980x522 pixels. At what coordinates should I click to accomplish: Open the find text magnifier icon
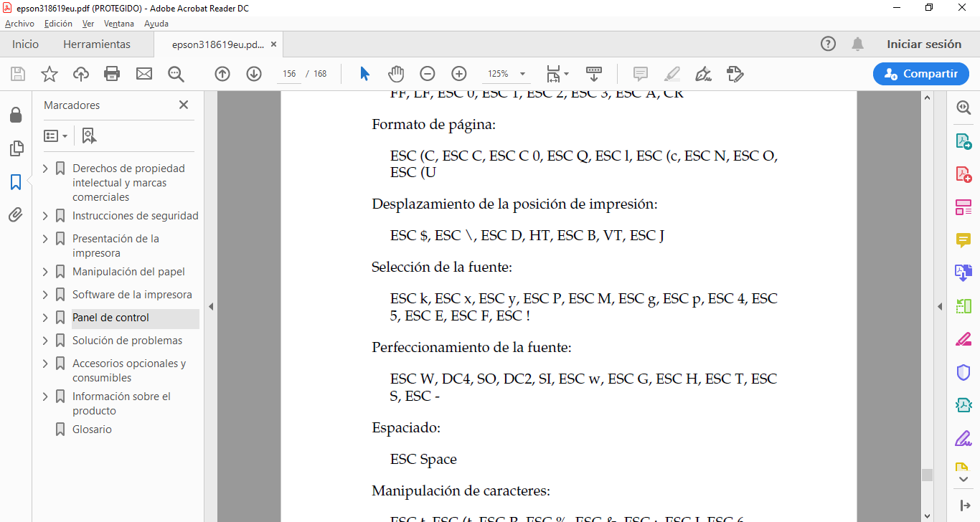tap(176, 74)
